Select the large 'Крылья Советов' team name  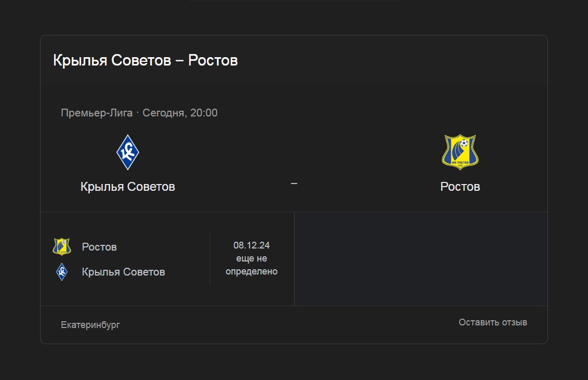click(128, 187)
